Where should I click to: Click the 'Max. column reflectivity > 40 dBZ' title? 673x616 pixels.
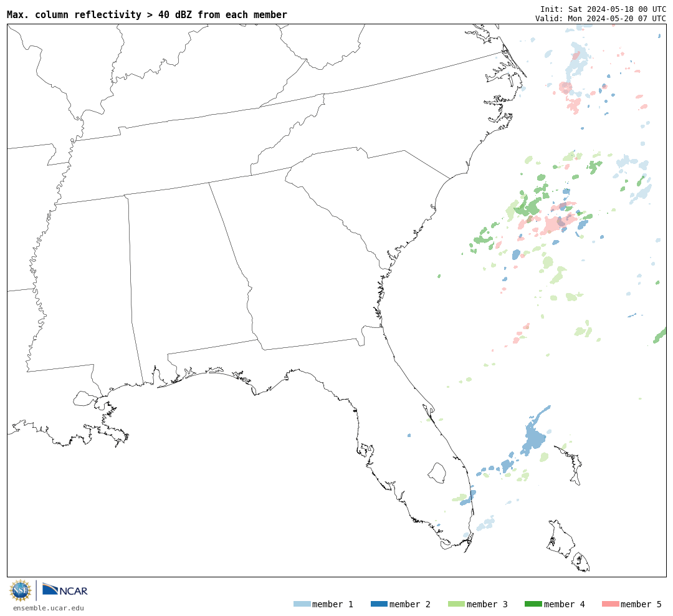point(147,14)
